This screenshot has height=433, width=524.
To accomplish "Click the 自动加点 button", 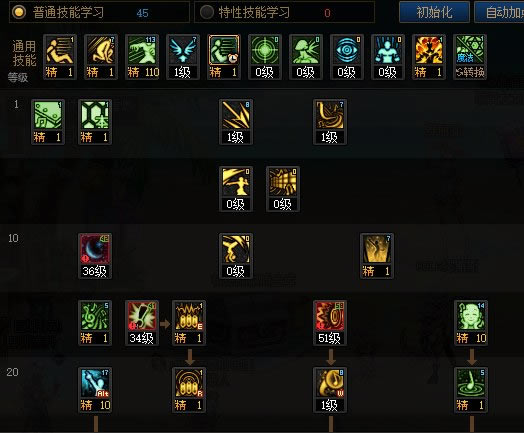I will pos(499,12).
